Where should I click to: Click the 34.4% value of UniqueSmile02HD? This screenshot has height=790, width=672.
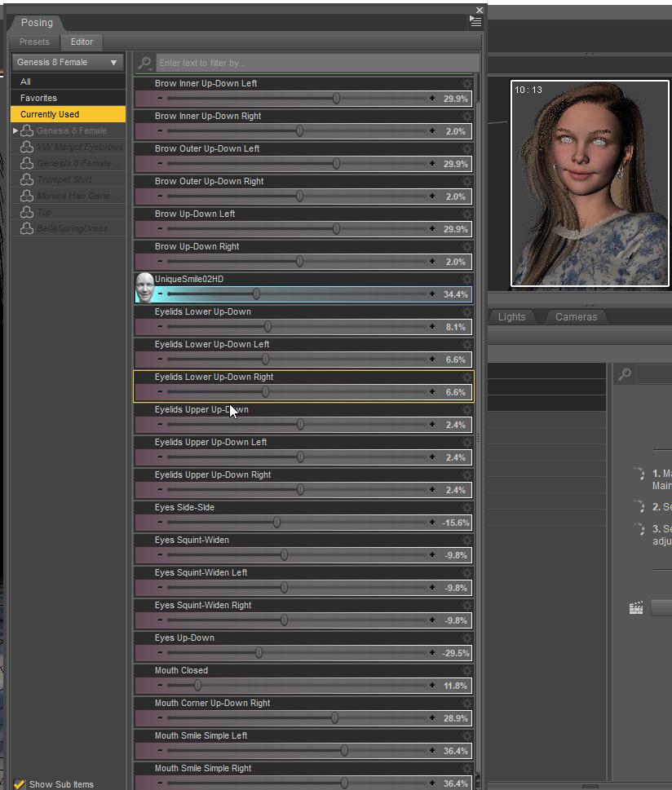456,294
